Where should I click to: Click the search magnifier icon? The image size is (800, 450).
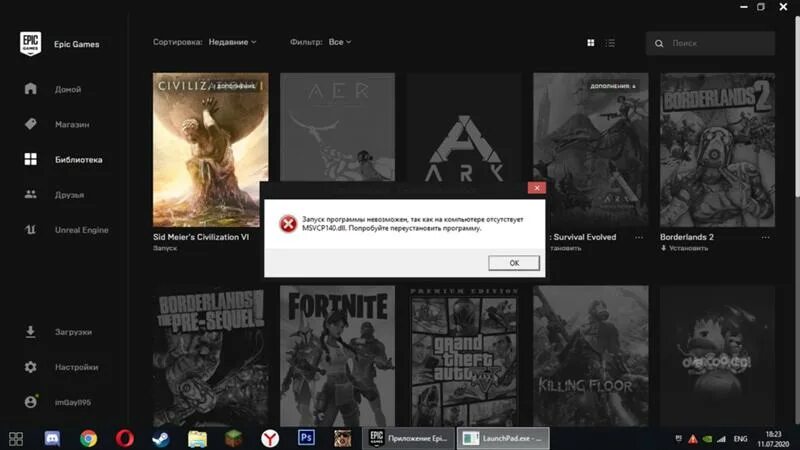point(659,43)
